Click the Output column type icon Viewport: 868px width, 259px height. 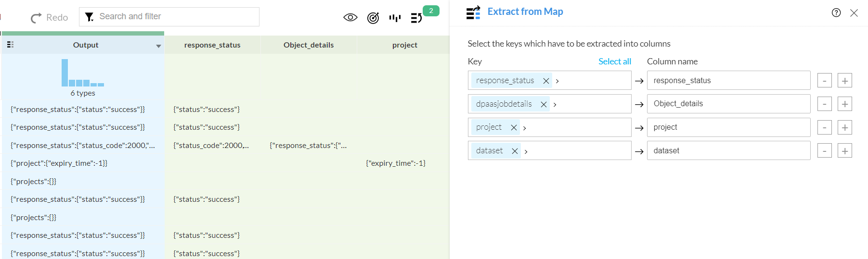11,45
